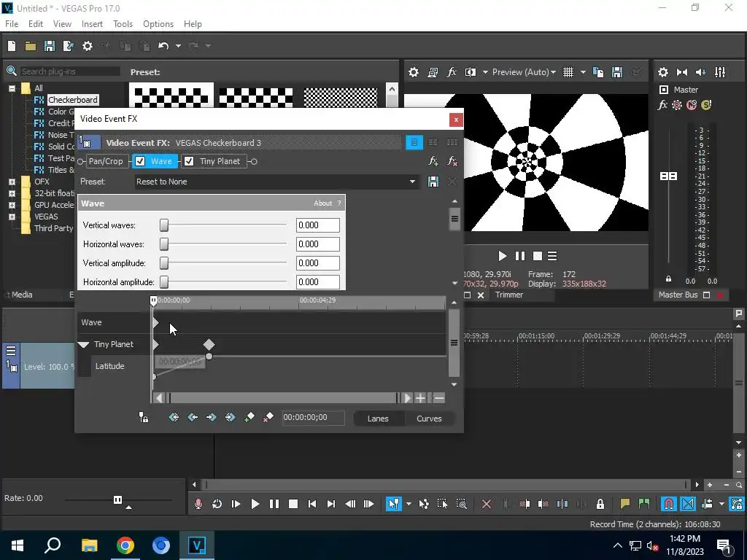Click the Master FX icon in mixer
This screenshot has width=747, height=560.
[662, 105]
